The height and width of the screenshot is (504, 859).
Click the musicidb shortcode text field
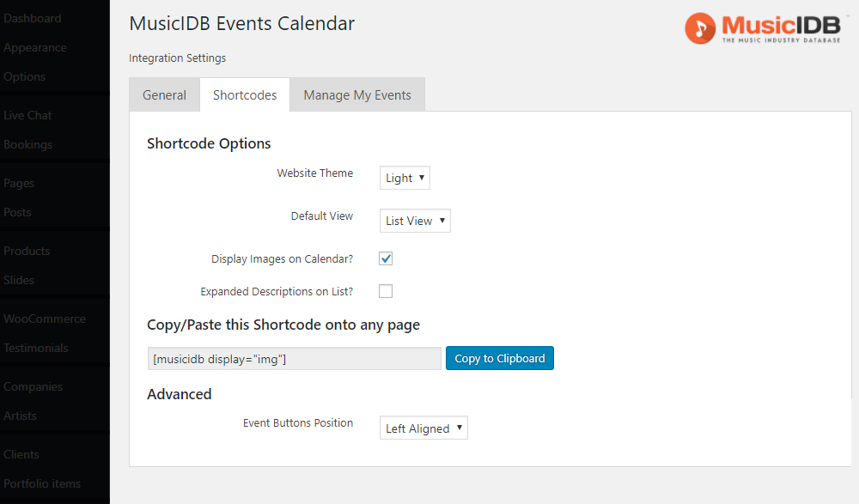click(x=294, y=359)
